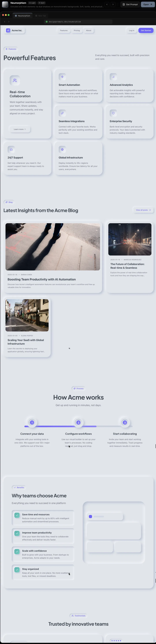Open Learn more with chevron arrow
This screenshot has height=644, width=156.
click(x=20, y=129)
